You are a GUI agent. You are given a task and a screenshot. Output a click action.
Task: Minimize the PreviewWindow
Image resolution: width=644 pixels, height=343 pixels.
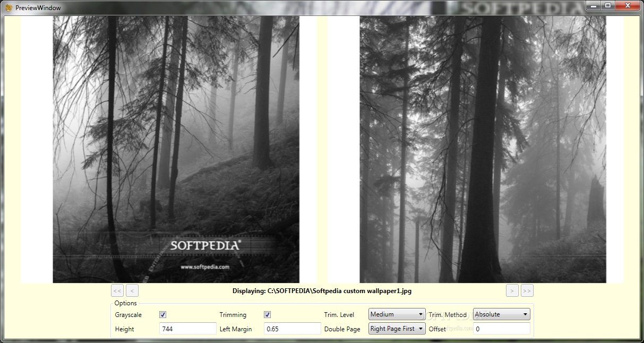(593, 5)
